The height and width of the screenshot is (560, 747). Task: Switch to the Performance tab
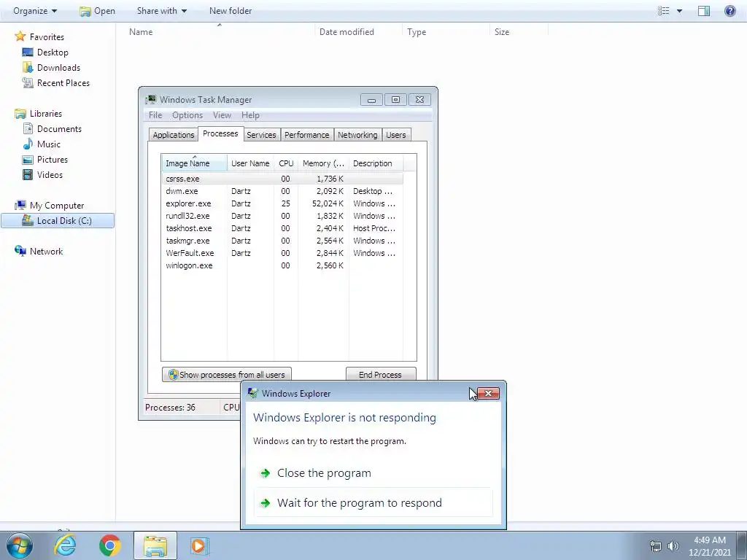[307, 135]
